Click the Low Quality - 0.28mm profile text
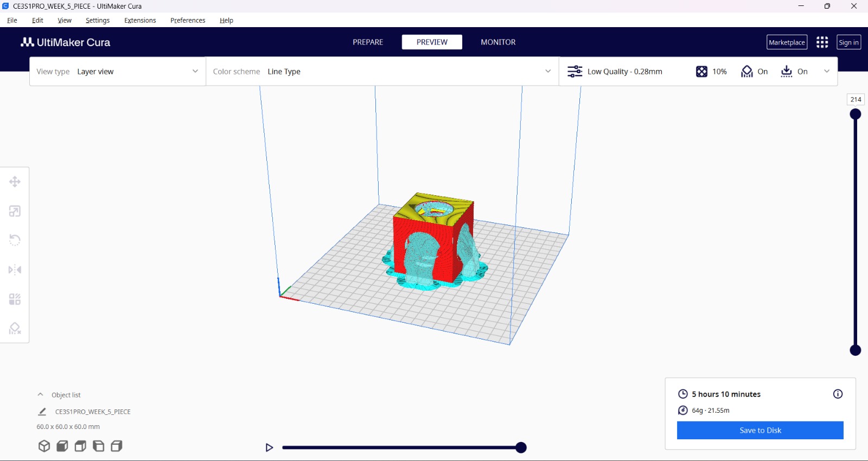868x461 pixels. click(x=625, y=72)
